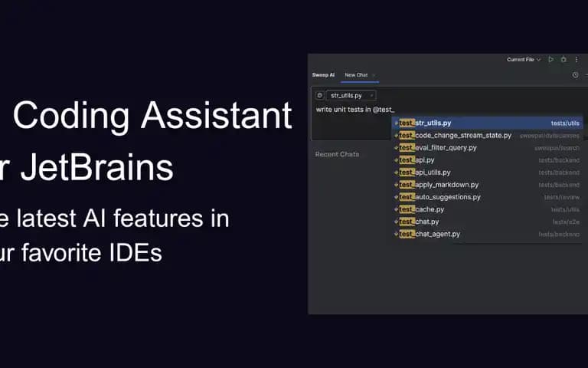Click the 'Recent Chats' heading

(337, 154)
